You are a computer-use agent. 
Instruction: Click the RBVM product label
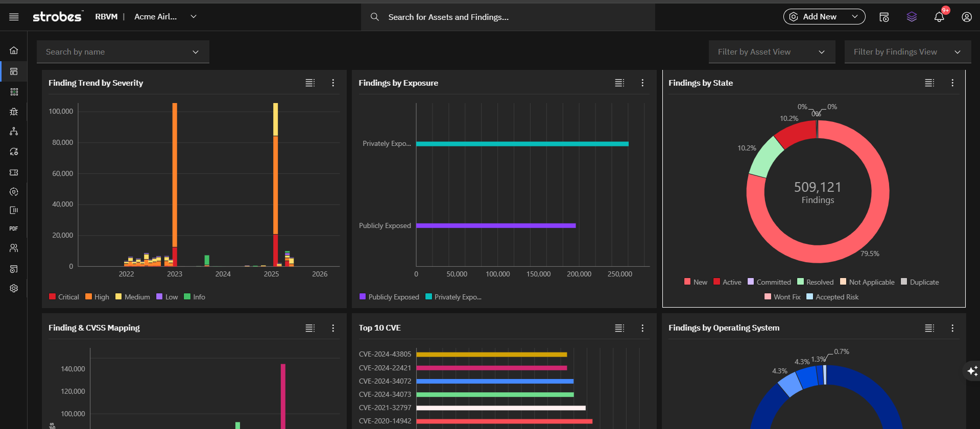point(106,17)
